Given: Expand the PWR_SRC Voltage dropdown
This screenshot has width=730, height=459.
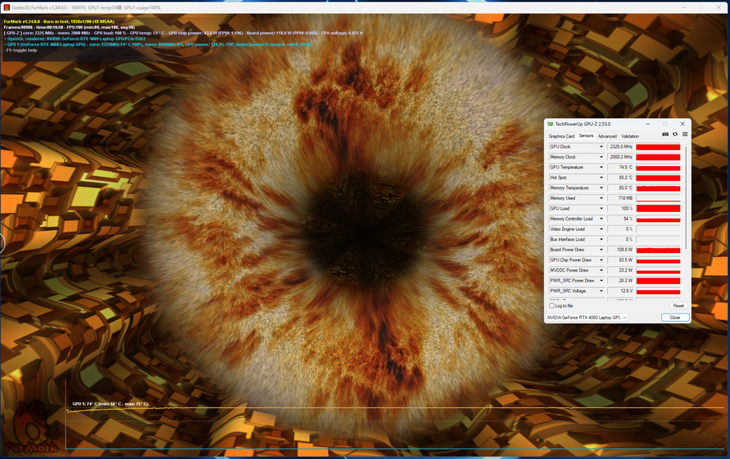Looking at the screenshot, I should [601, 291].
